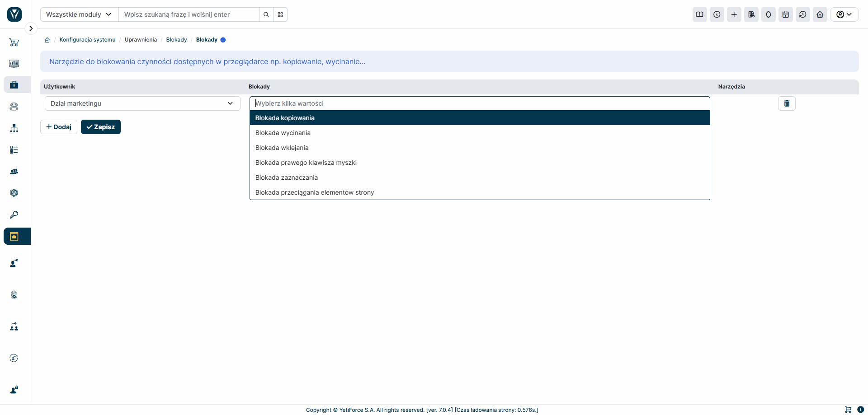Click the 'Zapisz' save button

click(x=101, y=127)
